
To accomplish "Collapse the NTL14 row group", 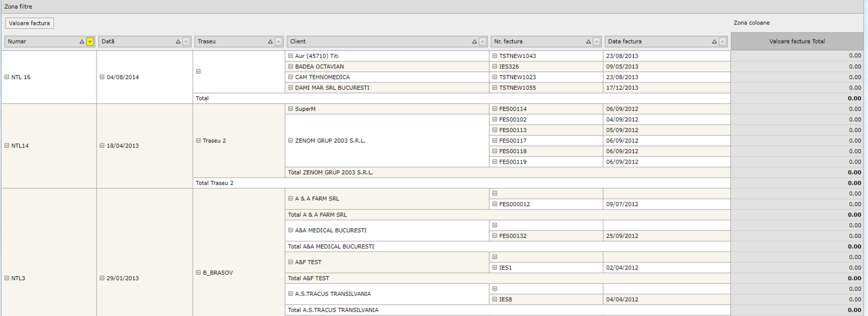I will pyautogui.click(x=7, y=146).
